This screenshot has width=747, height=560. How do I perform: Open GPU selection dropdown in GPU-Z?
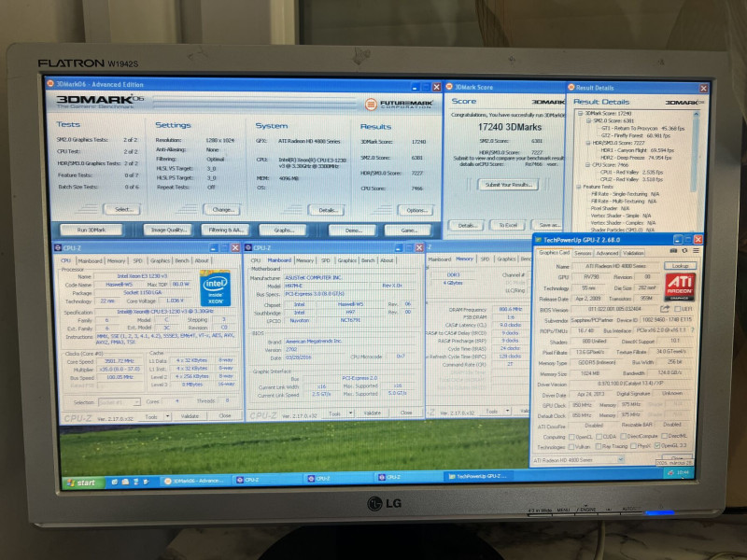pos(620,459)
